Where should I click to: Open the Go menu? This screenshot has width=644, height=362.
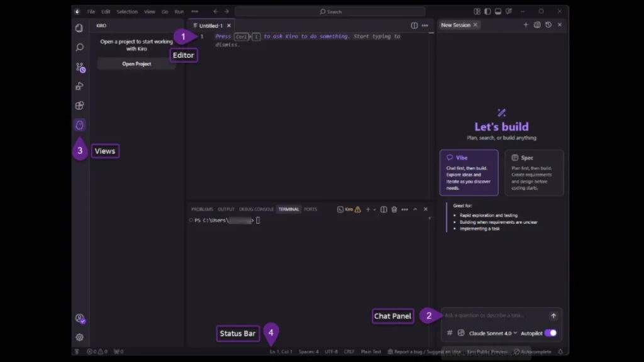165,11
